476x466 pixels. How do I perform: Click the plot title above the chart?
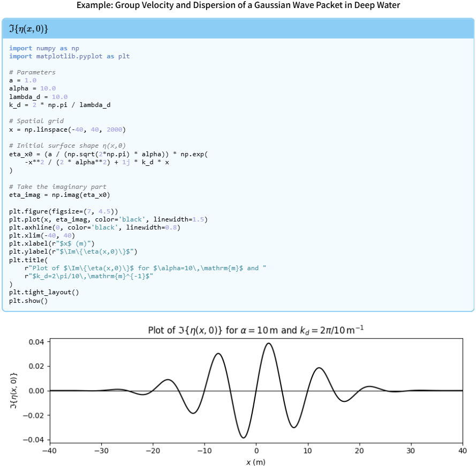coord(256,330)
